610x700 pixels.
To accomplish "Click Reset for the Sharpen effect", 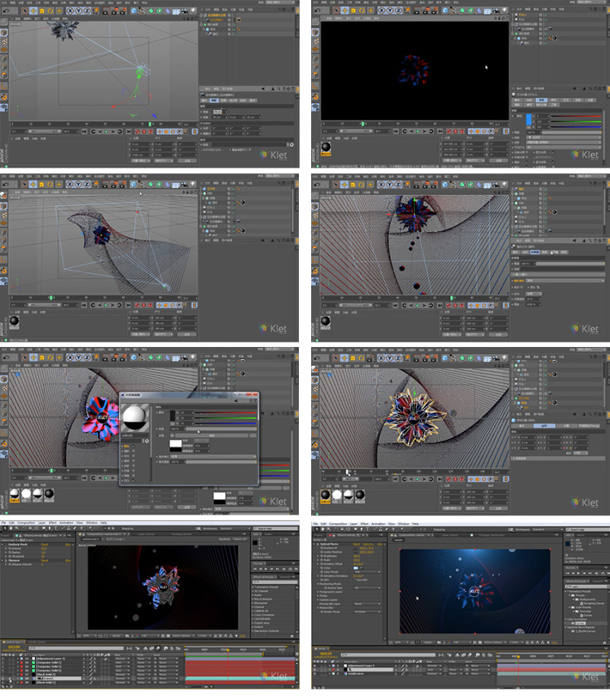I will pyautogui.click(x=45, y=560).
